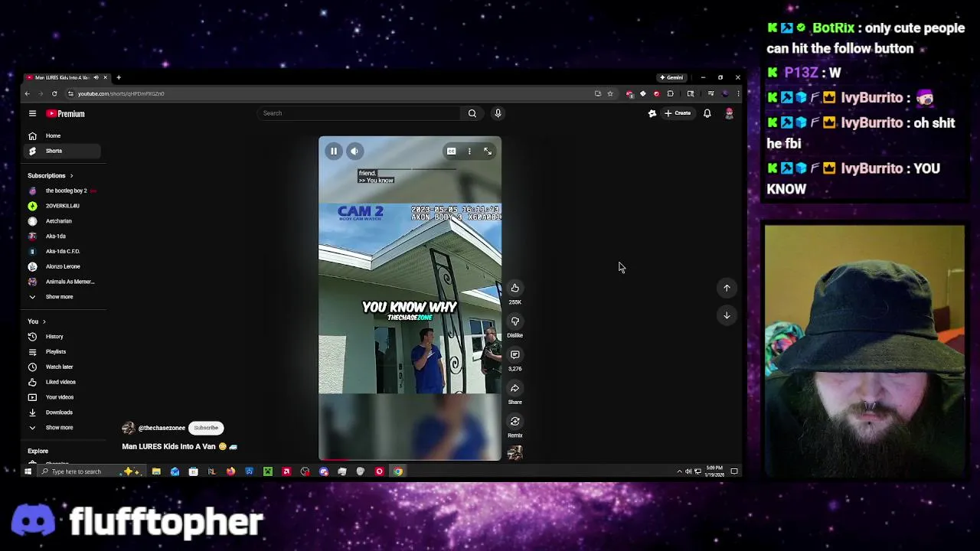Click the magnifier search button
Image resolution: width=980 pixels, height=551 pixels.
point(472,113)
